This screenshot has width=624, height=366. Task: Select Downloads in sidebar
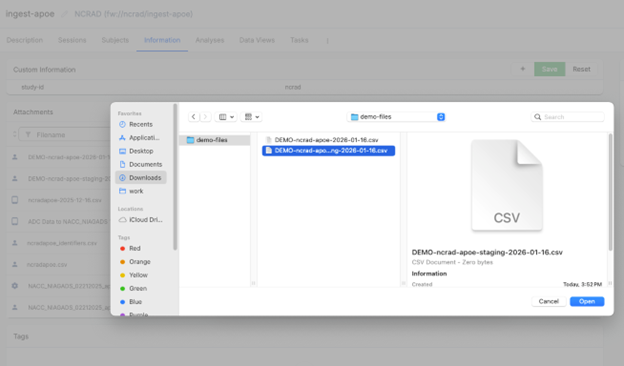click(140, 177)
